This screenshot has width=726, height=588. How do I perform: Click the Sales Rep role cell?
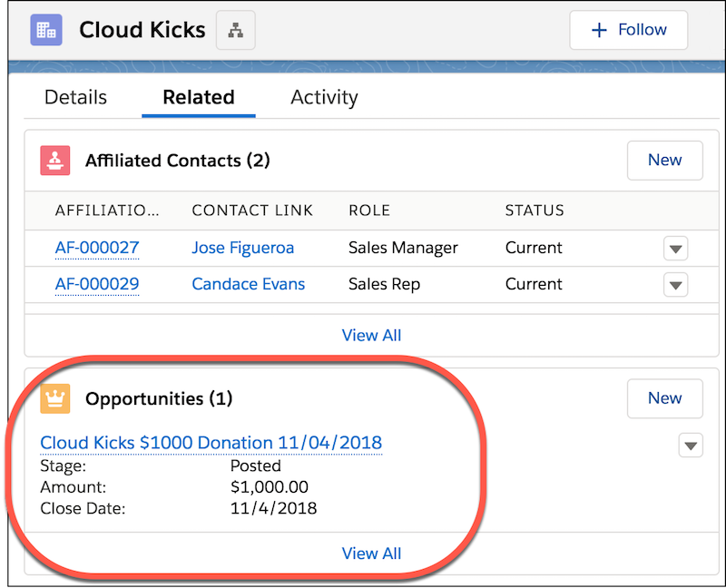pyautogui.click(x=384, y=284)
